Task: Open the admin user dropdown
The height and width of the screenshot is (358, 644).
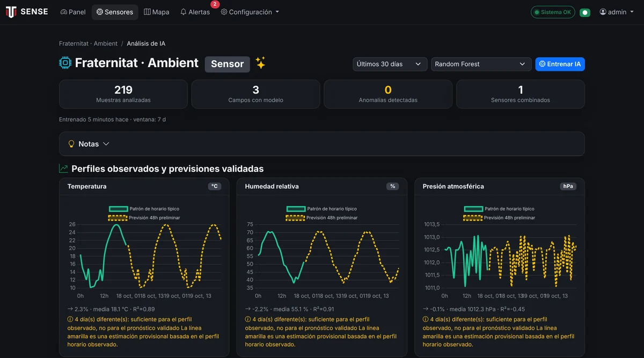Action: click(x=617, y=12)
